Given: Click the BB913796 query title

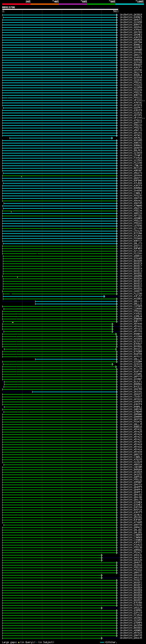Looking at the screenshot, I should click(8, 7).
